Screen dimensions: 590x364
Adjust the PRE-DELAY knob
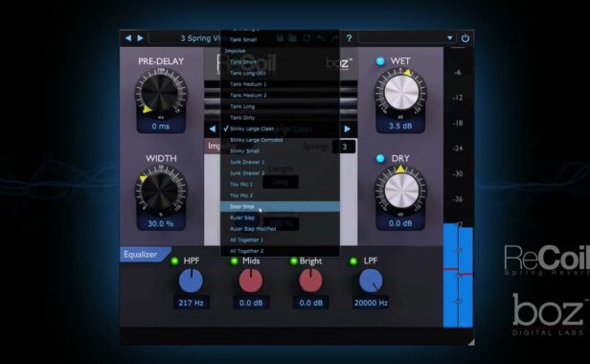tap(161, 92)
